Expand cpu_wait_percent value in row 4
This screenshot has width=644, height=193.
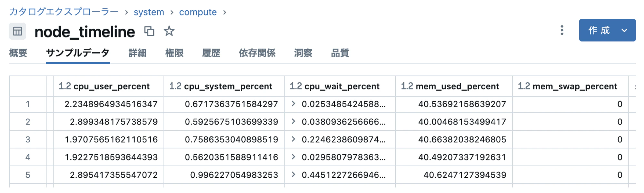pos(293,157)
